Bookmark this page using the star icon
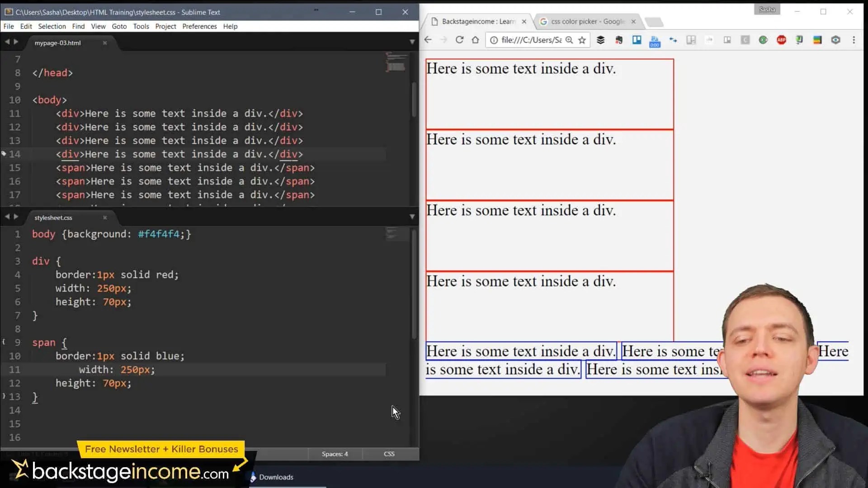This screenshot has height=488, width=868. pos(582,40)
